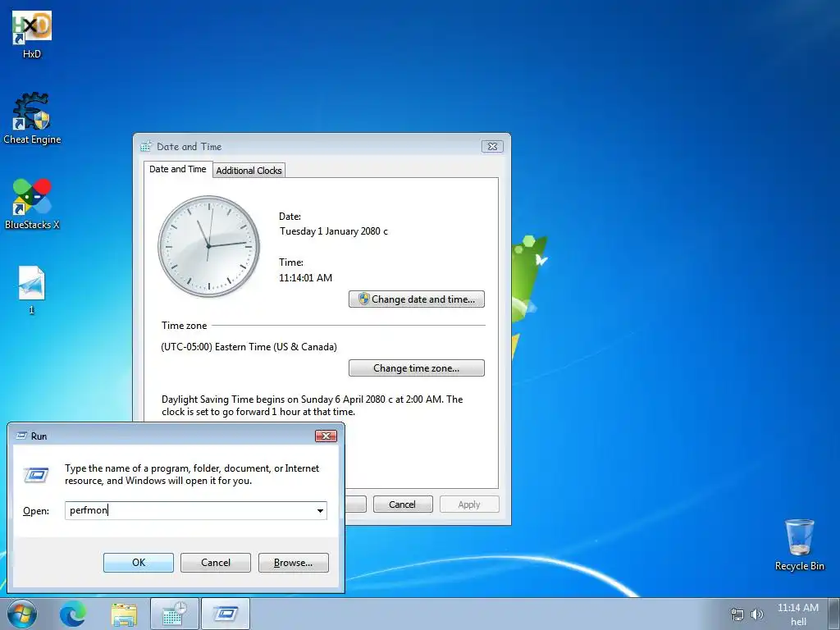The height and width of the screenshot is (630, 840).
Task: Open the Cheat Engine desktop shortcut
Action: [32, 118]
